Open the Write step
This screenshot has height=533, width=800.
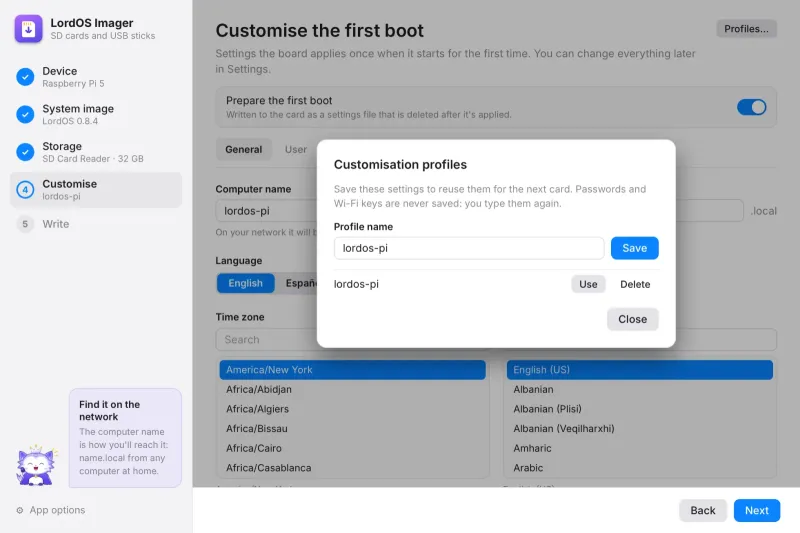coord(96,224)
